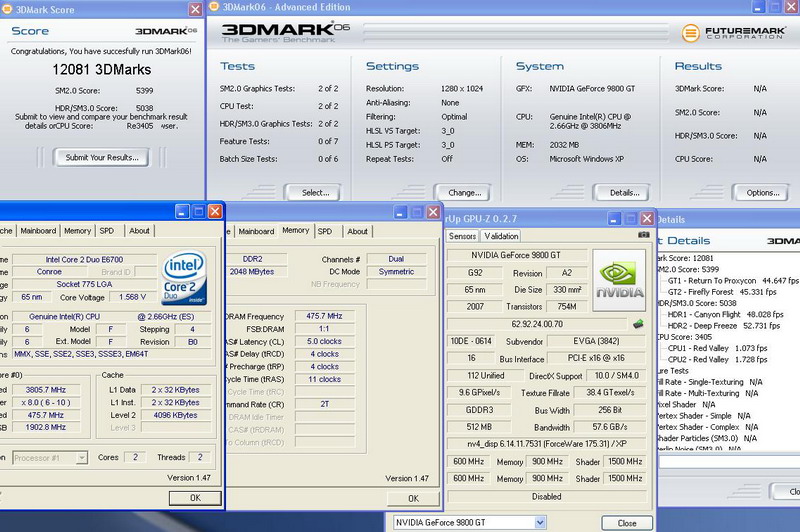Click OK in the CPU-Z CPU window
The height and width of the screenshot is (532, 800).
[195, 498]
